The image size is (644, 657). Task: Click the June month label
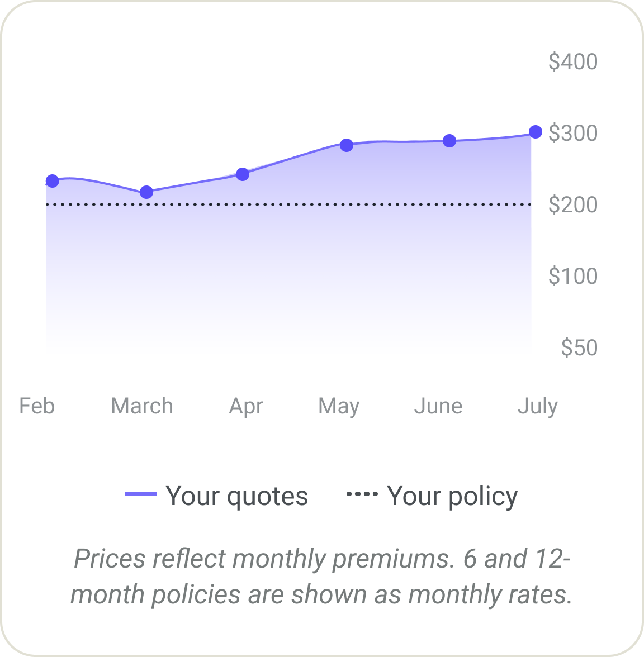[438, 406]
